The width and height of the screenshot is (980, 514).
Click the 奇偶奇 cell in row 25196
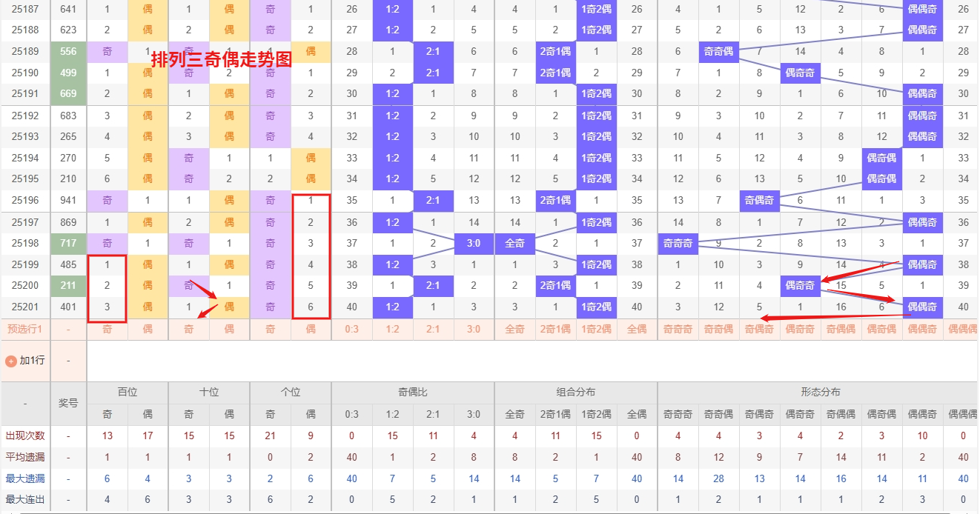click(x=760, y=200)
